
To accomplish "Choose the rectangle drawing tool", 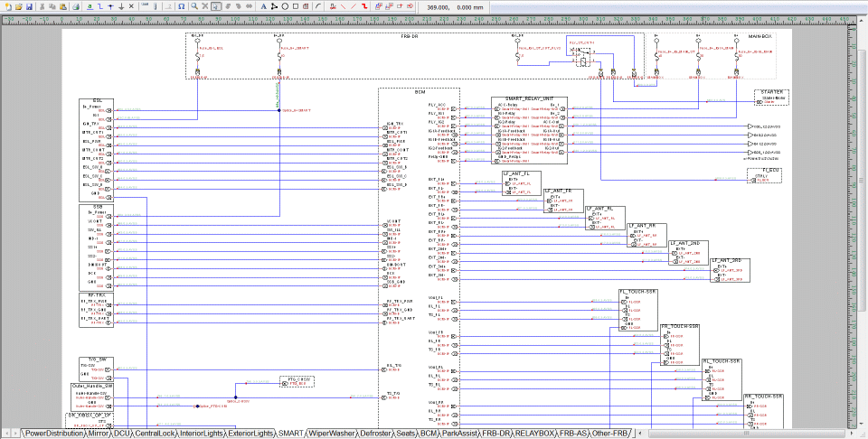I will point(297,6).
